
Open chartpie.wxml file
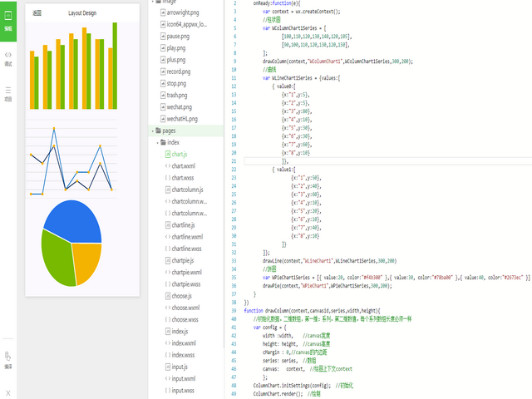[x=184, y=273]
